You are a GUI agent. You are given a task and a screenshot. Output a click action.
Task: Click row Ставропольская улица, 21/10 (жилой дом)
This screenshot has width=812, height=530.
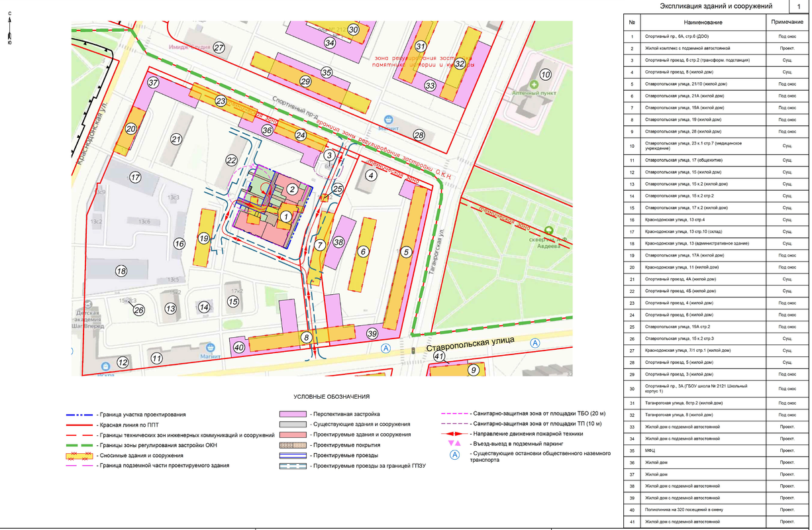point(715,84)
